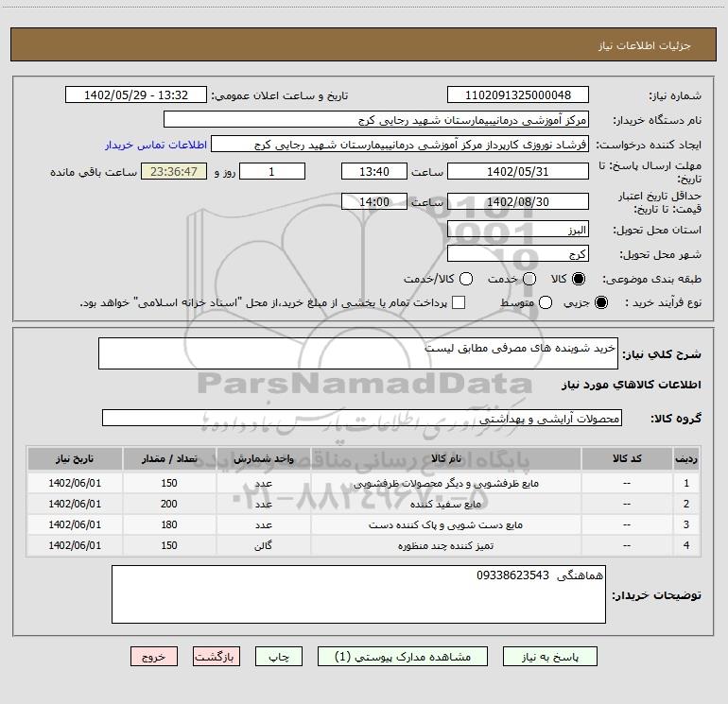
Task: Click the days remaining field showing 1
Action: point(272,172)
